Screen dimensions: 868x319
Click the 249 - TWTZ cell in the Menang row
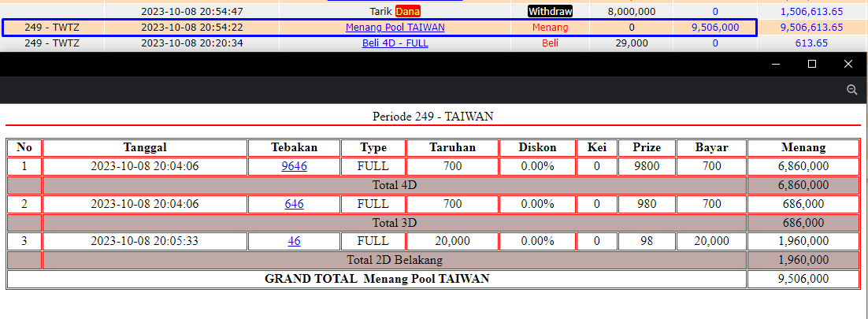point(52,27)
